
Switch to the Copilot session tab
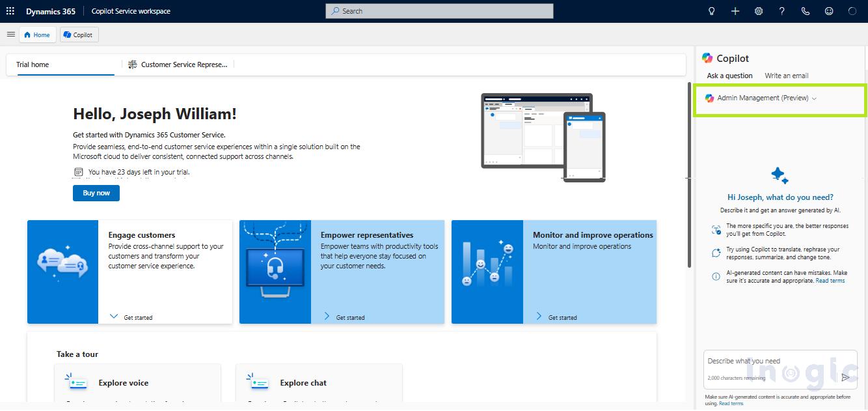coord(79,35)
